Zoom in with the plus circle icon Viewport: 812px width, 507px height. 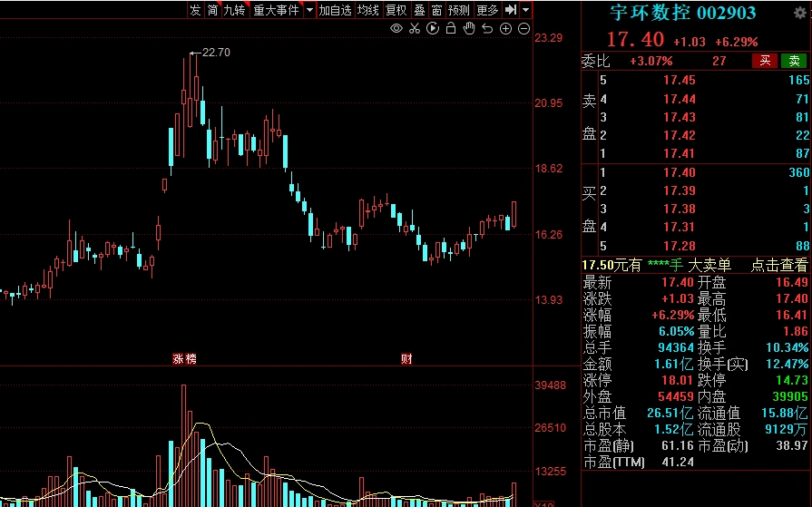(506, 29)
